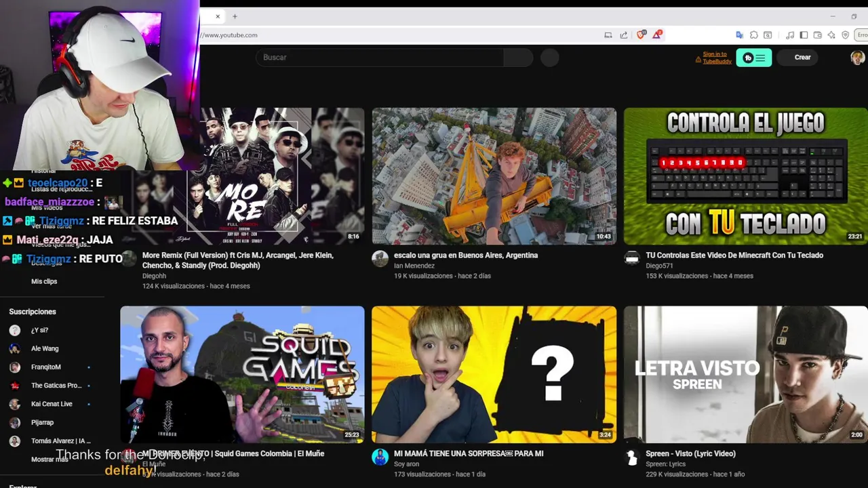Open title 'More Remix (Full Version)'
Screen dimensions: 868x488
238,260
